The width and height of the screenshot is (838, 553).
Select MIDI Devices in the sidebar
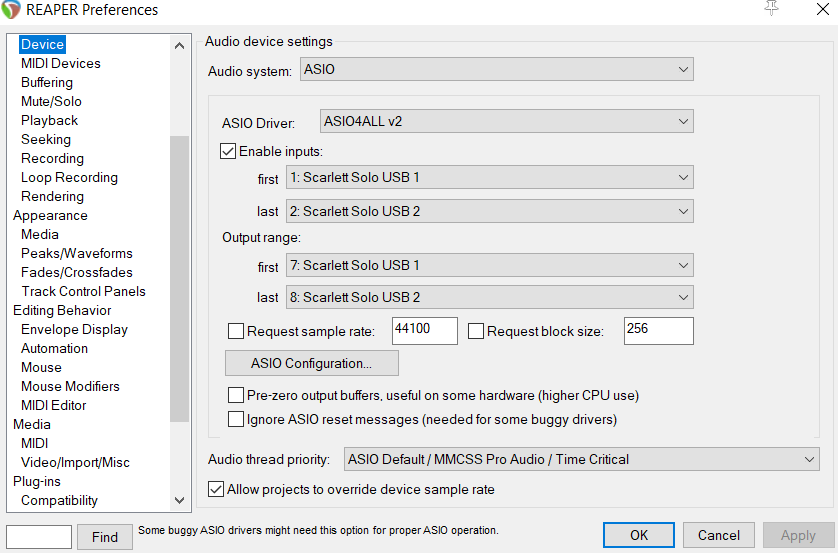(61, 64)
